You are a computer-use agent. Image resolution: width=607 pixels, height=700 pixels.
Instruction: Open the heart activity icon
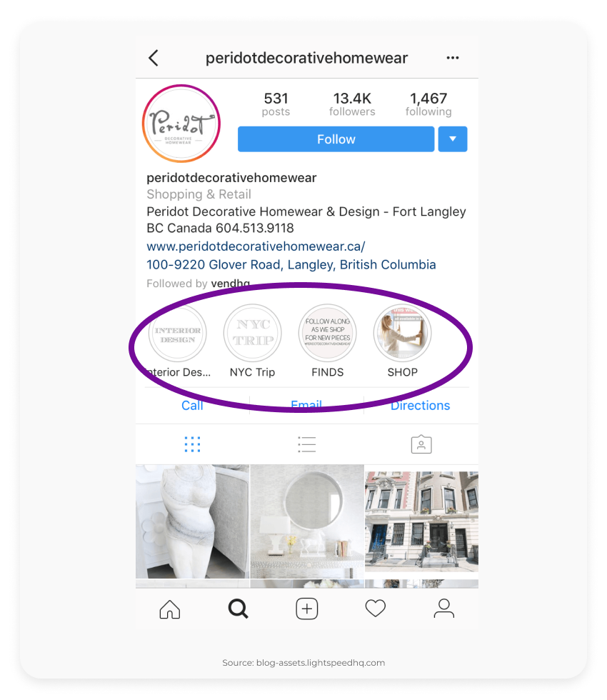[x=376, y=608]
